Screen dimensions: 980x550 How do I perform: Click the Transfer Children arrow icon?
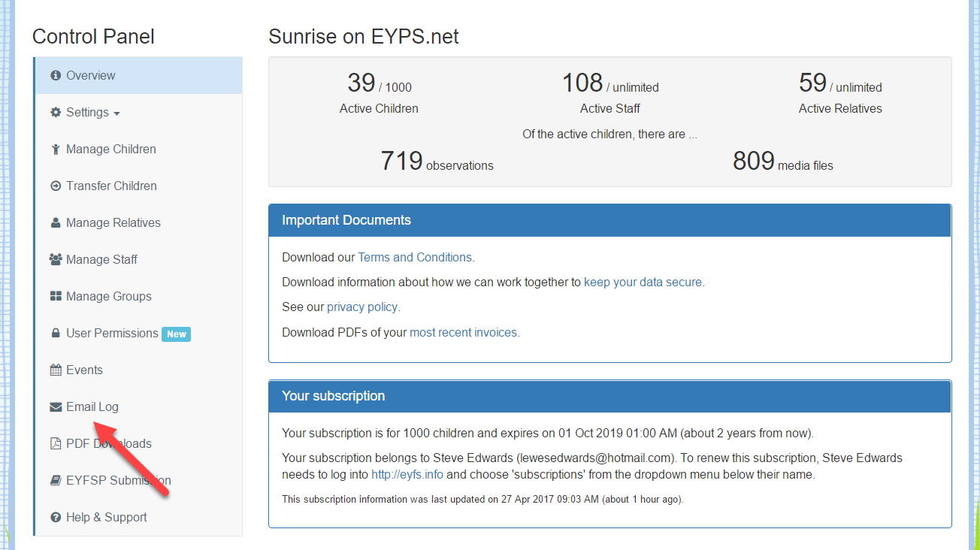pos(56,186)
